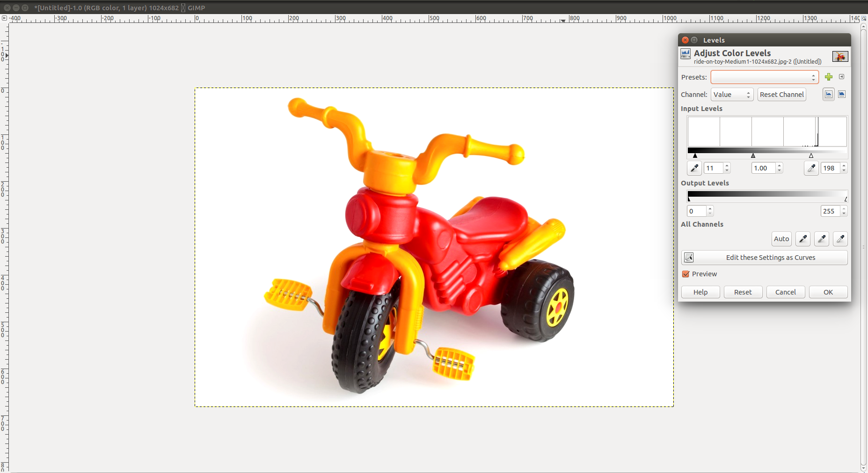The height and width of the screenshot is (473, 868).
Task: Switch to logarithmic histogram view
Action: click(842, 94)
